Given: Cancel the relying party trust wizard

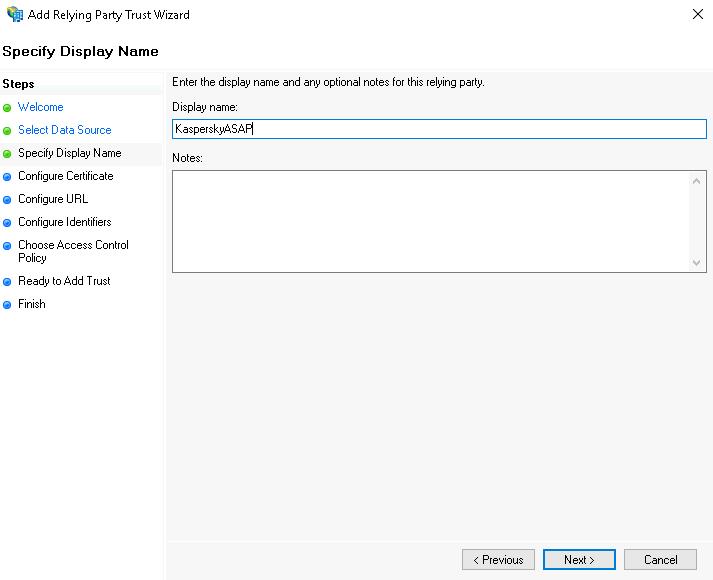Looking at the screenshot, I should tap(660, 560).
